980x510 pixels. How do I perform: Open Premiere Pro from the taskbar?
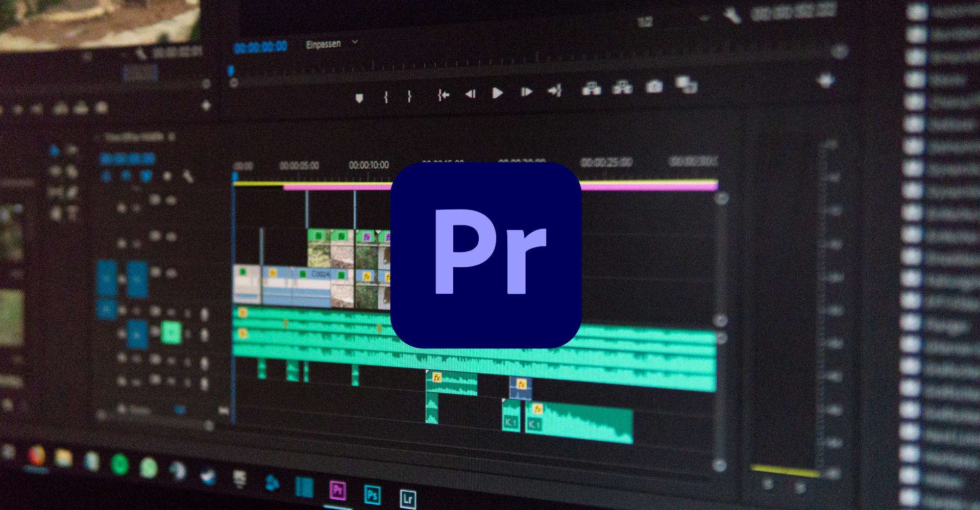(337, 491)
